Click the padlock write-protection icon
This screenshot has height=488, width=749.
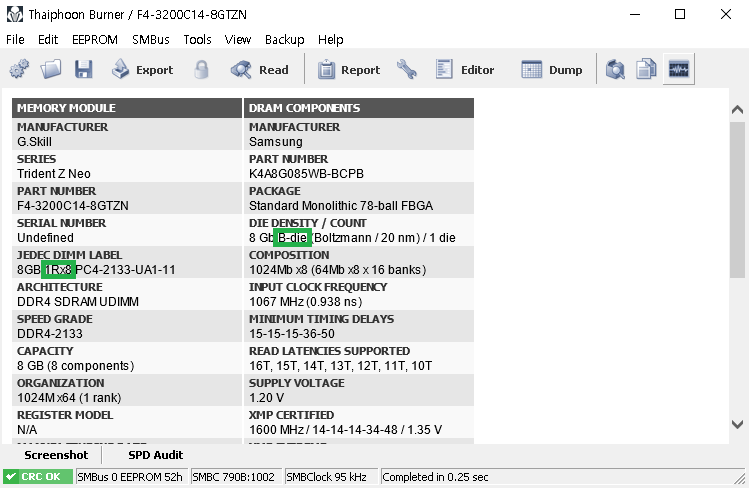(x=202, y=70)
